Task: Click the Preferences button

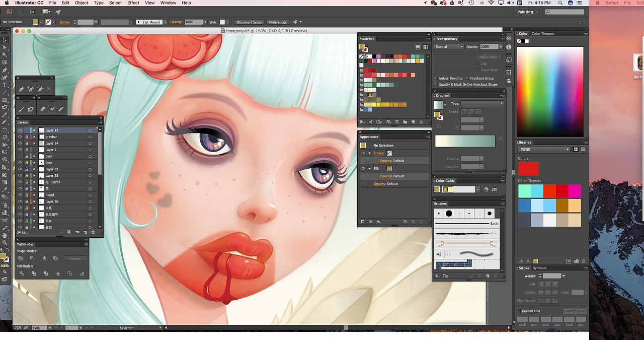Action: click(277, 22)
